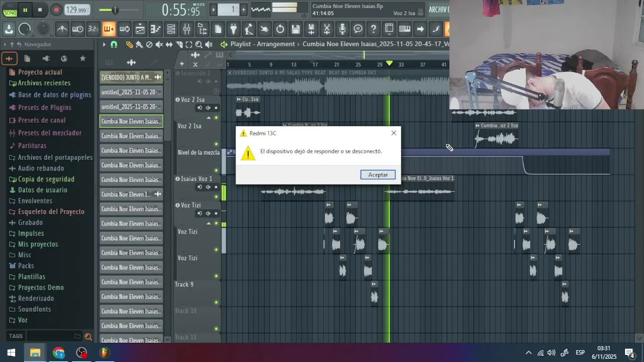Open the Channel rack icon
Image resolution: width=644 pixels, height=362 pixels.
171,29
